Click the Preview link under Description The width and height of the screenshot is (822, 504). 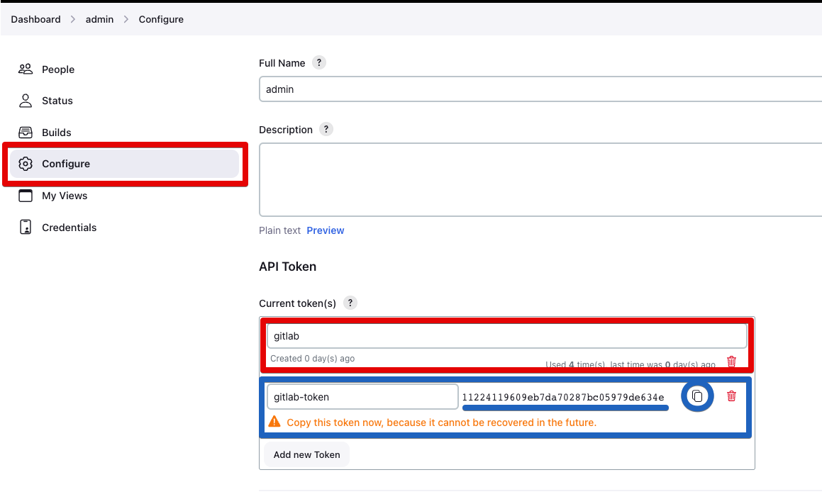(x=326, y=230)
